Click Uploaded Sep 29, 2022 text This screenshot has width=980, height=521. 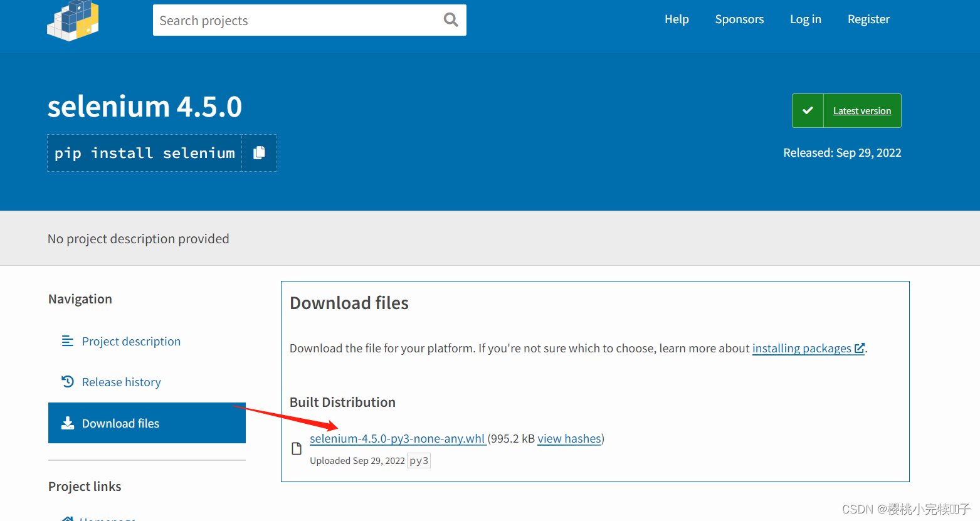[x=357, y=461]
